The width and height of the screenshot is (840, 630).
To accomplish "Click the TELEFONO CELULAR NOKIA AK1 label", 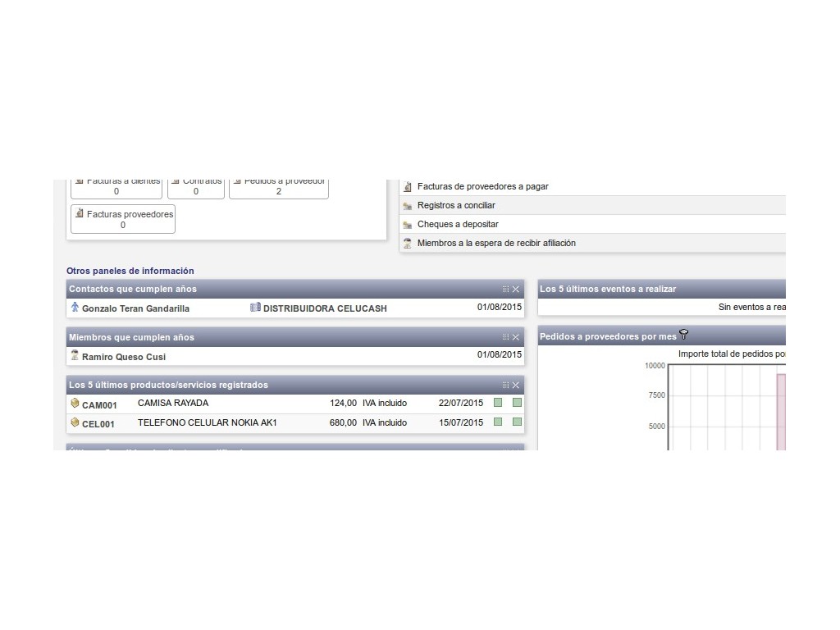I will pyautogui.click(x=208, y=422).
